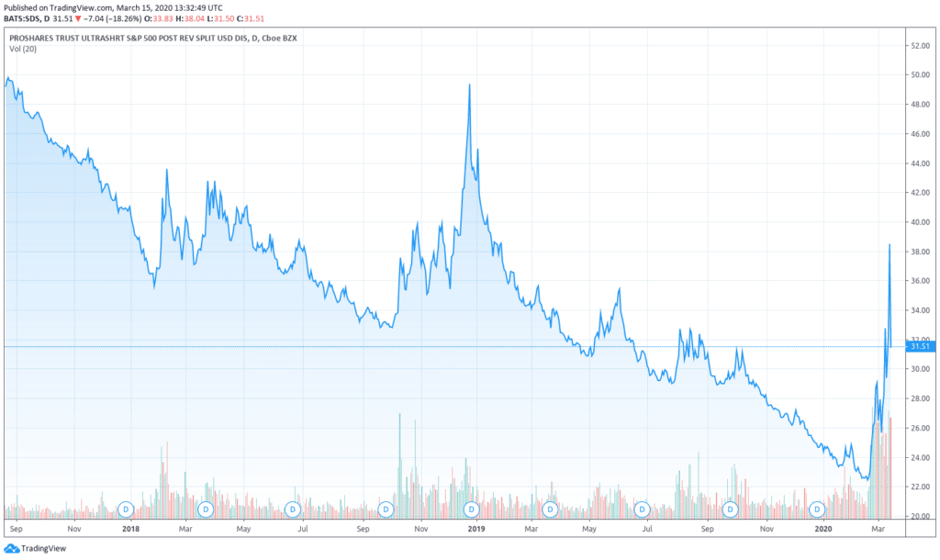Screen dimensions: 940x560
Task: Click the close value C:31.51
Action: coord(251,18)
